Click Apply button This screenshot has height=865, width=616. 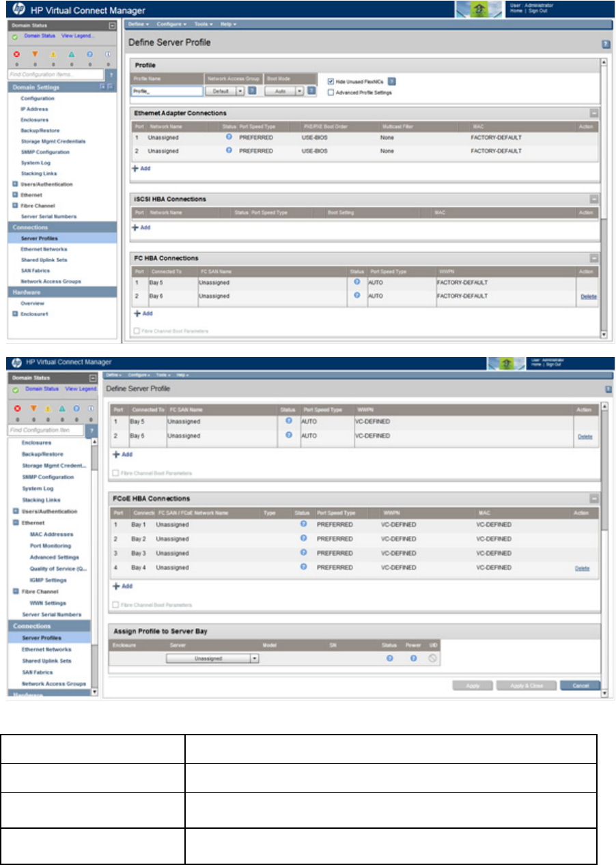473,685
